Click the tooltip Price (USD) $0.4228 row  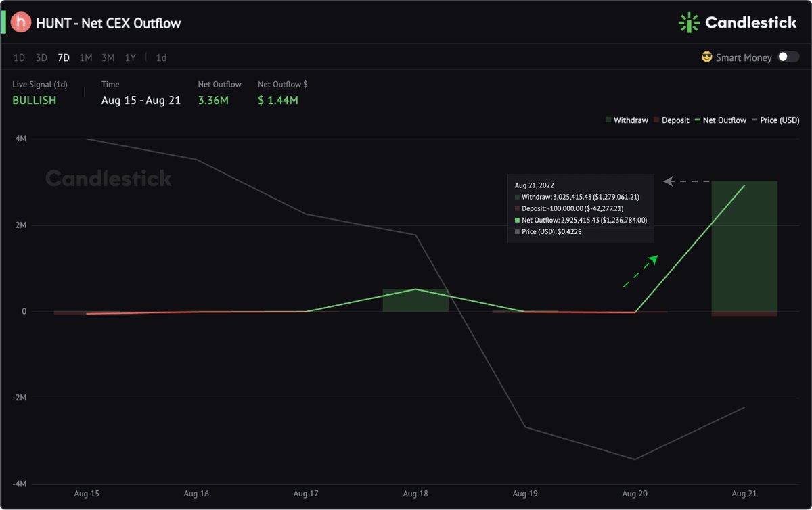[548, 232]
